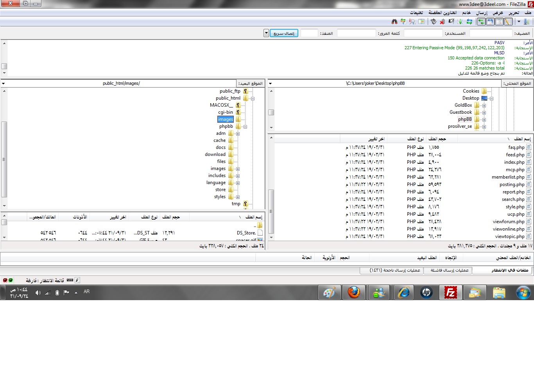This screenshot has width=534, height=392.
Task: Select the index.php file in local list
Action: pyautogui.click(x=514, y=162)
